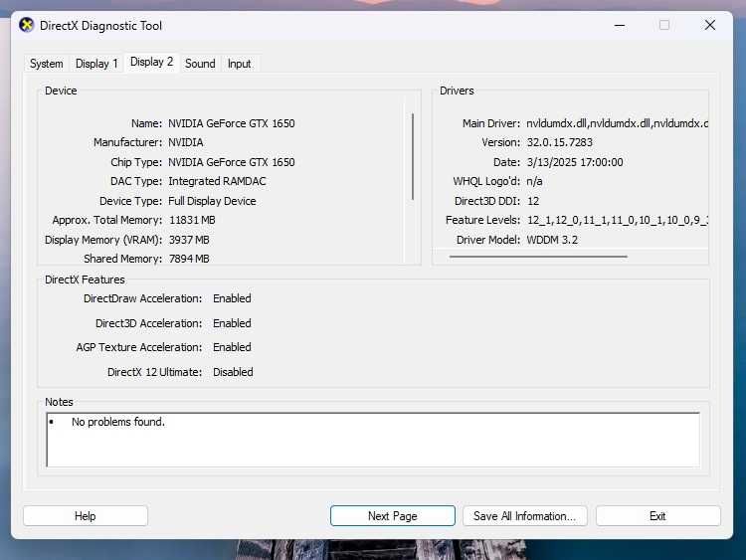The image size is (746, 560).
Task: Click the No problems found note
Action: tap(118, 422)
